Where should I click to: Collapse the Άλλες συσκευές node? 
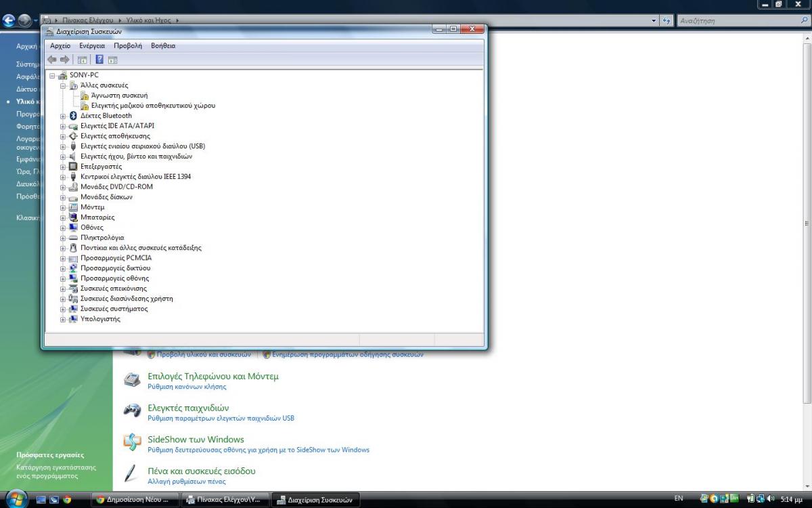pyautogui.click(x=63, y=85)
